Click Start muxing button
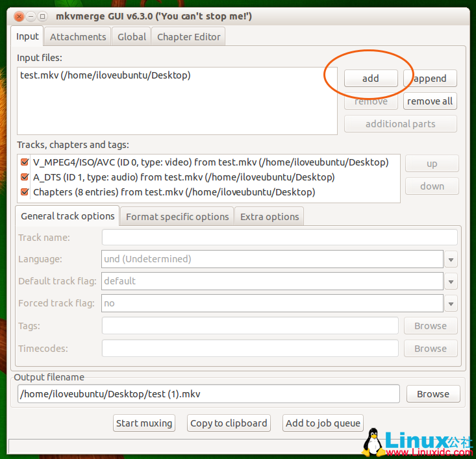 144,423
